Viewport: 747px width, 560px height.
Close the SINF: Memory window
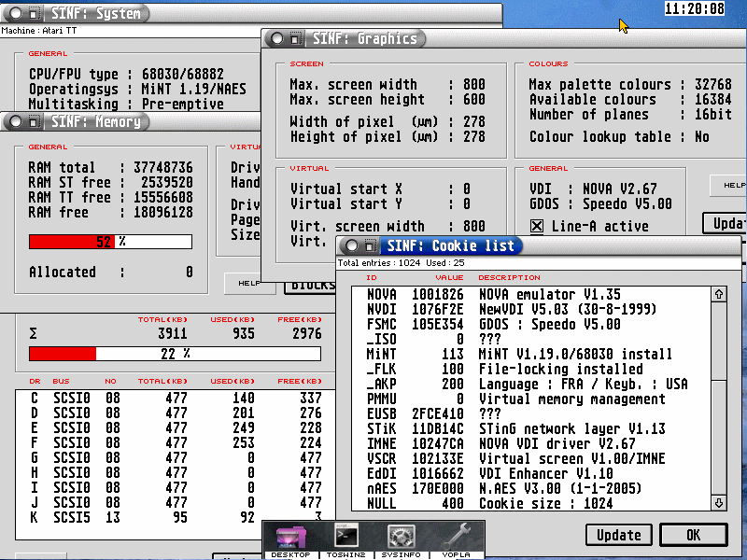pyautogui.click(x=15, y=122)
